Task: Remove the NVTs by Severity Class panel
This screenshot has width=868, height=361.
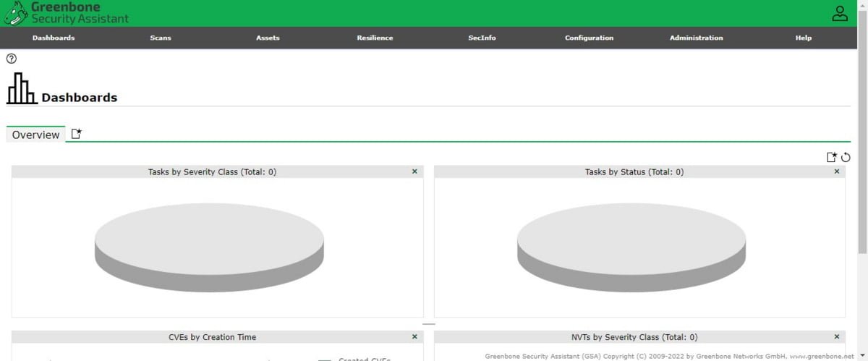Action: click(x=837, y=336)
